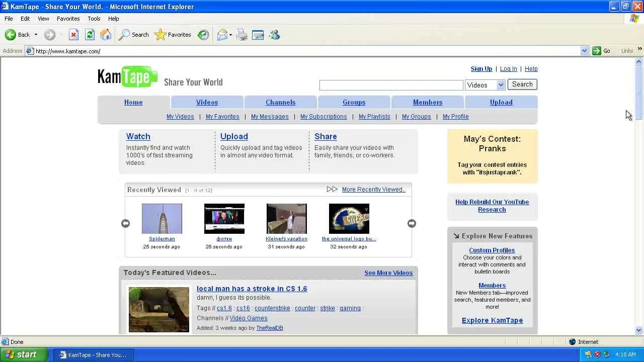
Task: Open the Favorites star button
Action: [x=173, y=35]
